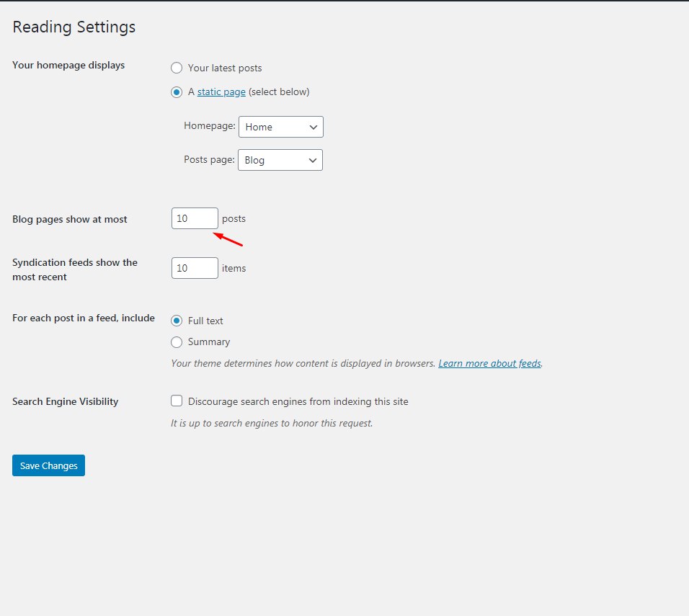Click the 'Blog pages show at most' number field
Viewport: 689px width, 616px height.
[195, 218]
